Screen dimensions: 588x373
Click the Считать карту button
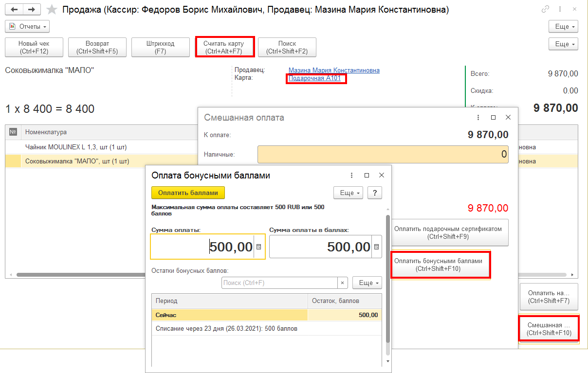click(x=224, y=47)
